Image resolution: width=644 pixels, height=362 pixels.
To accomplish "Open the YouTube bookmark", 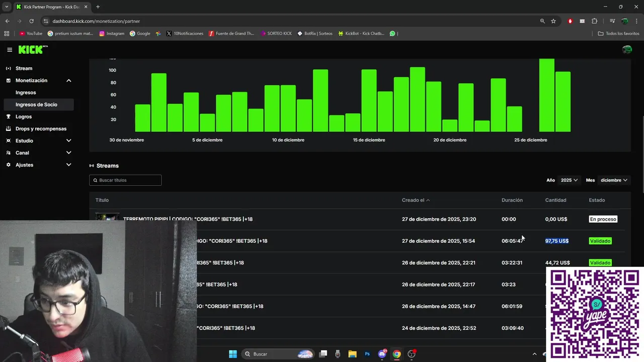I will (x=31, y=33).
